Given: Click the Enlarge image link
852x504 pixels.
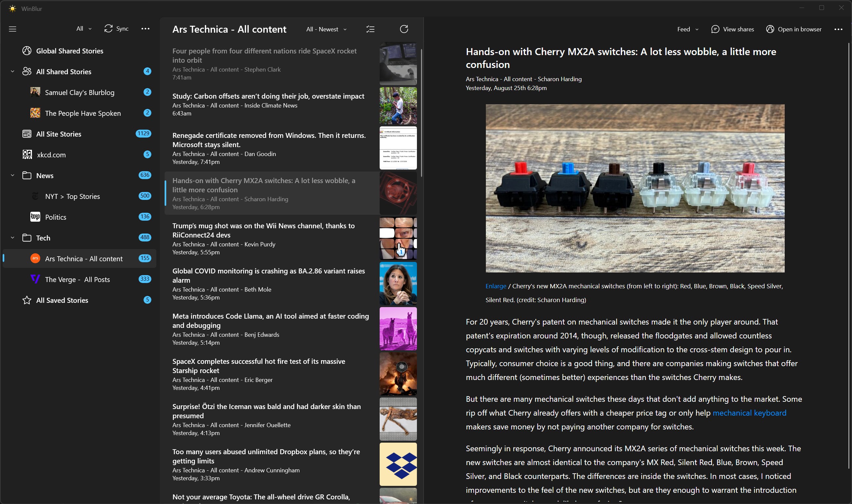Looking at the screenshot, I should (495, 286).
